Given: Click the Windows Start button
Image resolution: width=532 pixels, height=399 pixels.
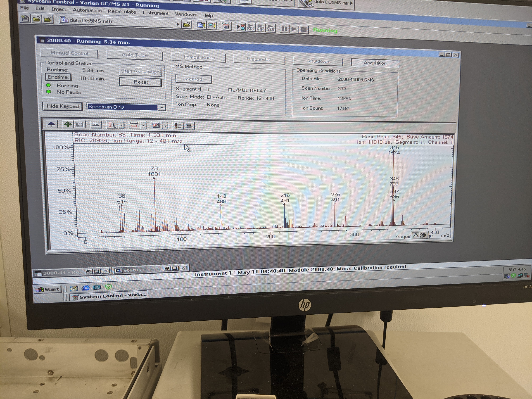Looking at the screenshot, I should pos(48,289).
